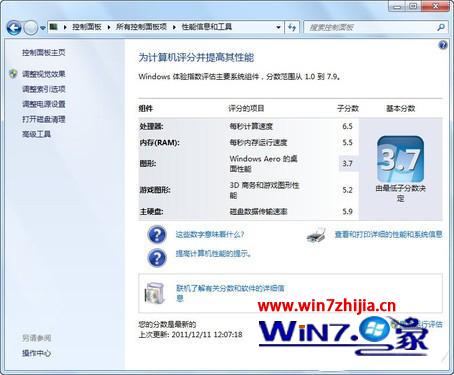Click the question icon beside 提高计算机性能的提示
Image resolution: width=454 pixels, height=375 pixels.
[157, 257]
